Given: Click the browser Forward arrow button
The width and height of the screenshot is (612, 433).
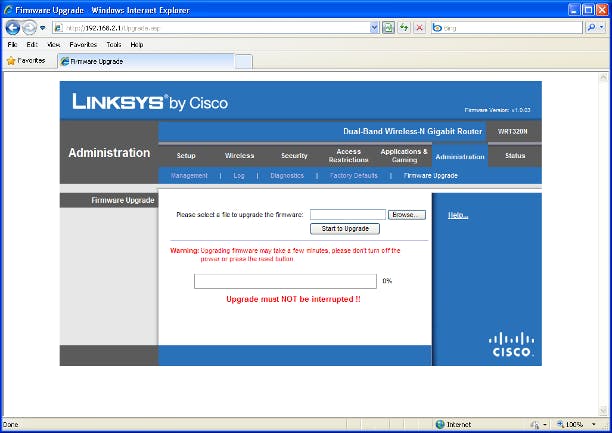Looking at the screenshot, I should point(29,28).
